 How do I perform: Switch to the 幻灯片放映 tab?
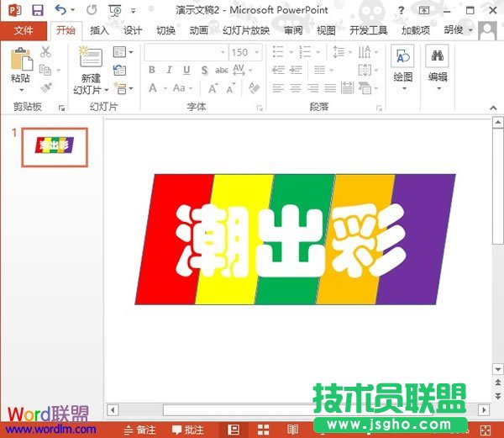pos(246,30)
